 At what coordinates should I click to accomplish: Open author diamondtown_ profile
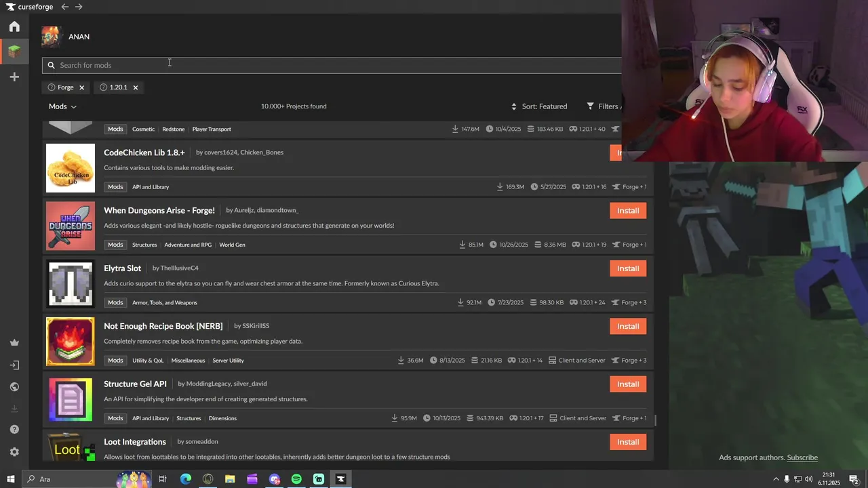pos(277,211)
